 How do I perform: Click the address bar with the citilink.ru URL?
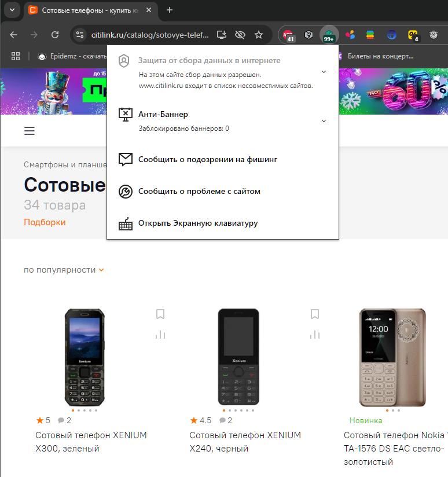pos(150,35)
